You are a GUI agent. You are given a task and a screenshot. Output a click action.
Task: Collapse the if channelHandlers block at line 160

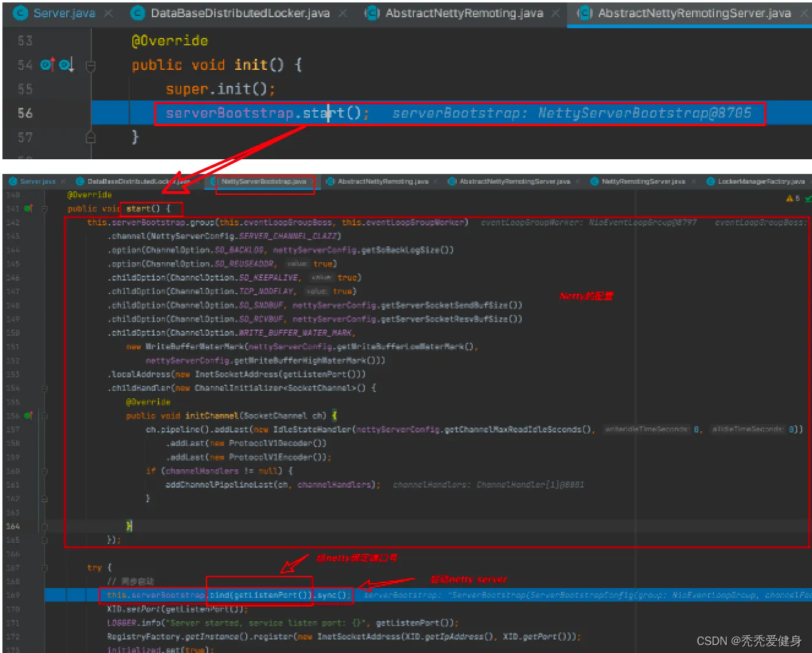[x=44, y=471]
